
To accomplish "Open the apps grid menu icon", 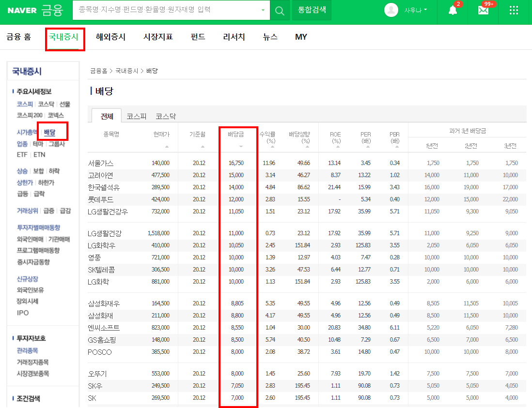I will (514, 10).
